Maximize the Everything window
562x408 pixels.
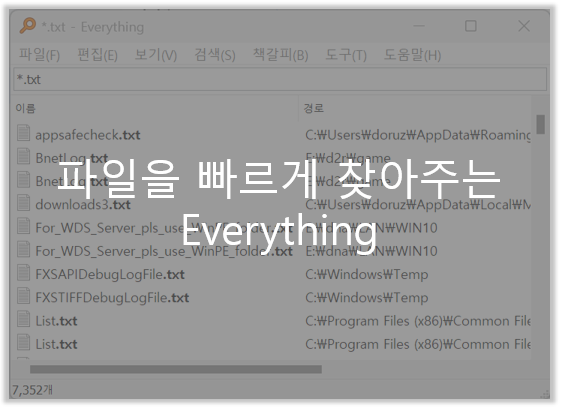point(471,26)
